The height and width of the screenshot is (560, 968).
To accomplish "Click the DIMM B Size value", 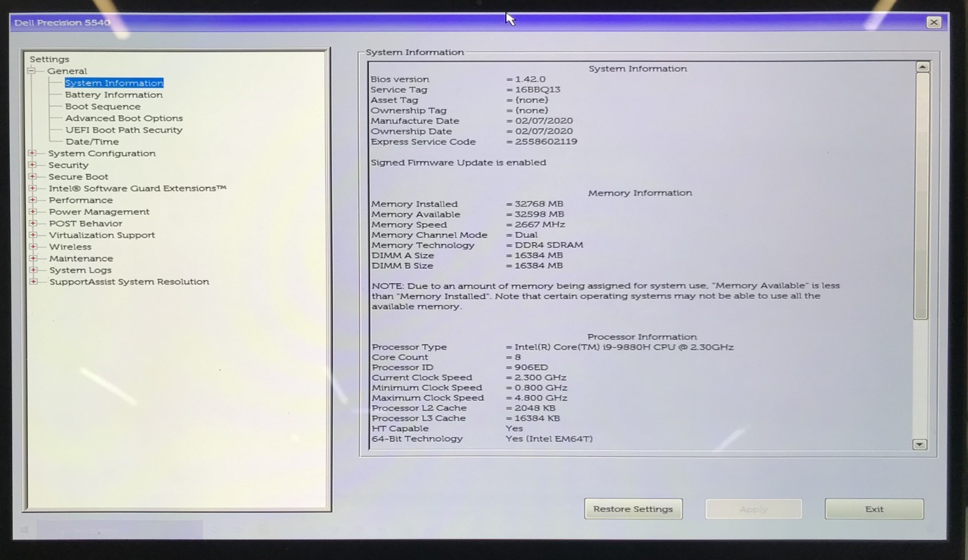I will [538, 265].
